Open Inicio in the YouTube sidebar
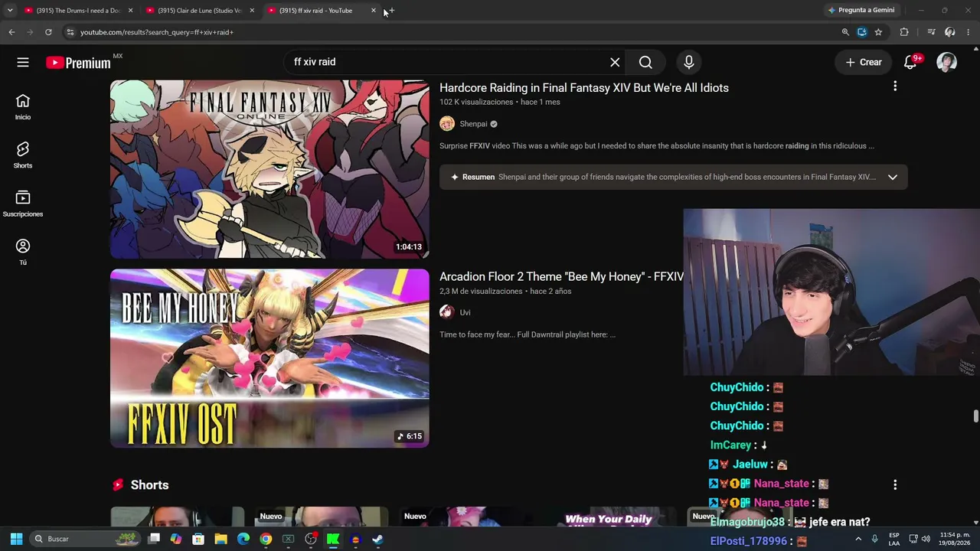 click(x=23, y=107)
